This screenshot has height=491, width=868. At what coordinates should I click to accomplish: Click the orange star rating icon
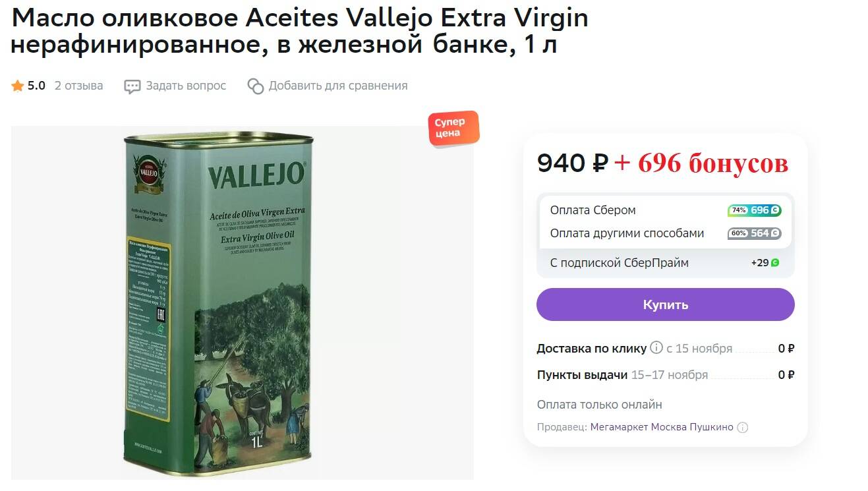coord(17,86)
